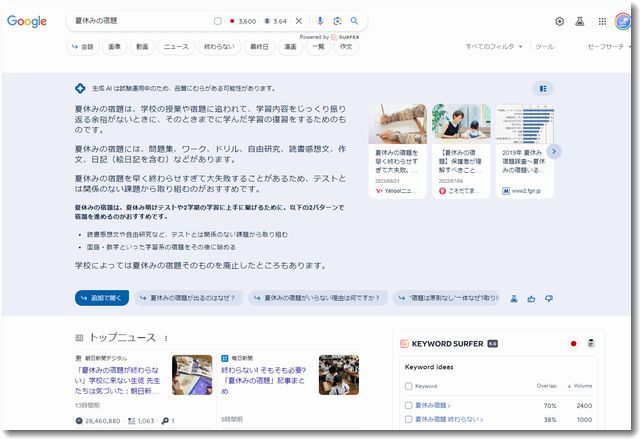The height and width of the screenshot is (439, 640).
Task: Open the ツール option
Action: 544,47
